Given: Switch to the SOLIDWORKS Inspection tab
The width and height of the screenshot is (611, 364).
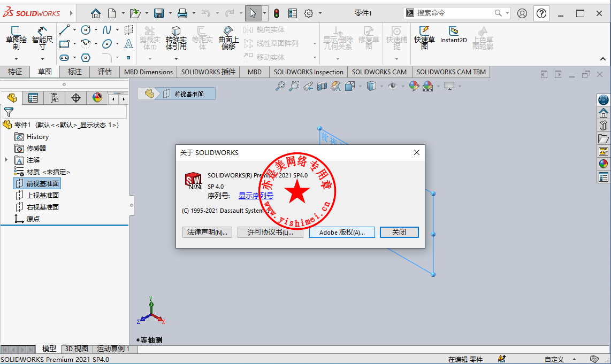Looking at the screenshot, I should point(308,72).
